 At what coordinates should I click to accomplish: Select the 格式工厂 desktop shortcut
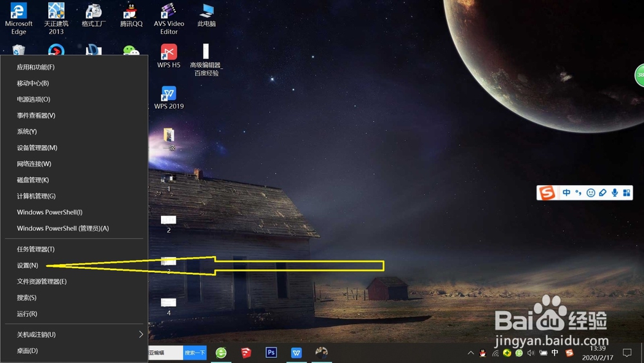(x=93, y=15)
